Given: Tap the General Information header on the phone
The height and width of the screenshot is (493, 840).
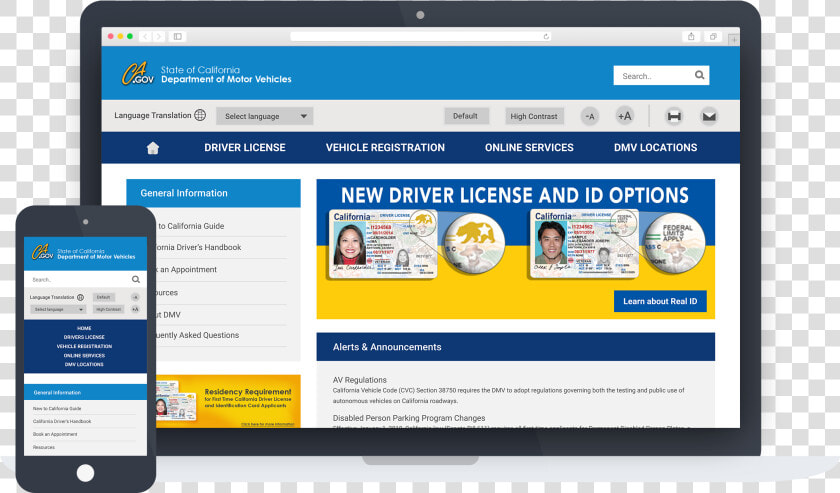Looking at the screenshot, I should click(85, 392).
